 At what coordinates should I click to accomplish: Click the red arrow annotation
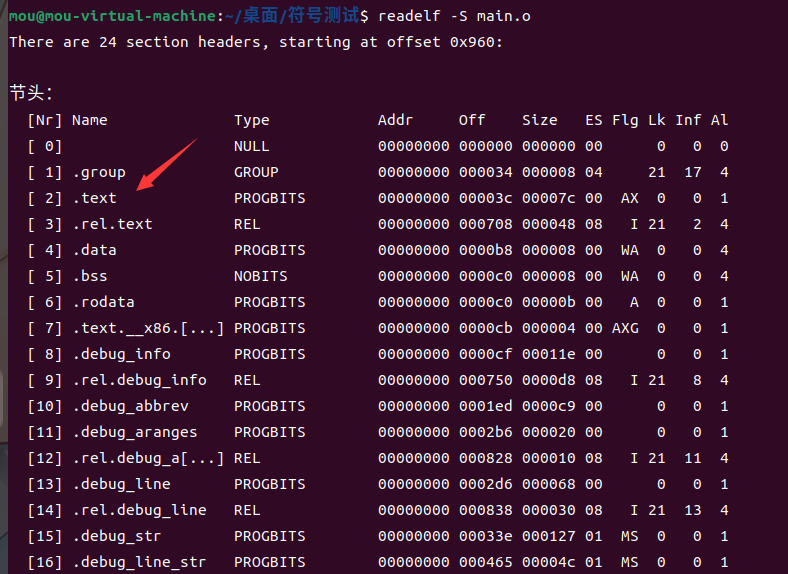(x=166, y=164)
